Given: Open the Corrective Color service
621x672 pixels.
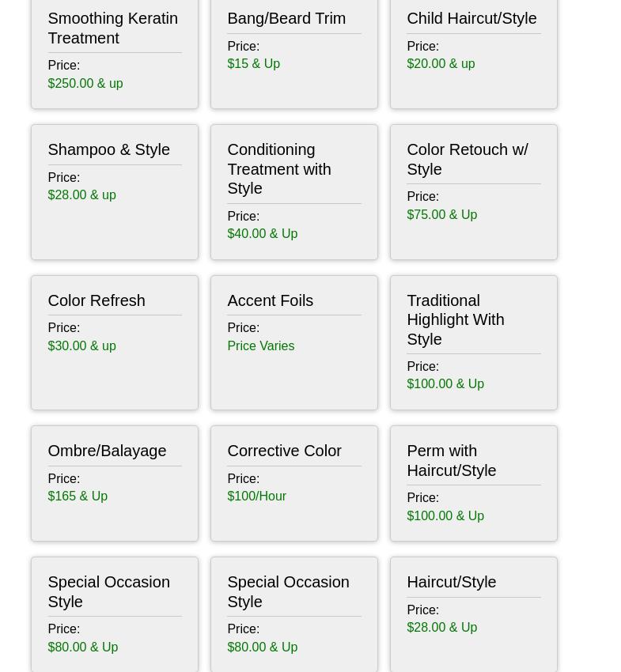Looking at the screenshot, I should pyautogui.click(x=284, y=451).
